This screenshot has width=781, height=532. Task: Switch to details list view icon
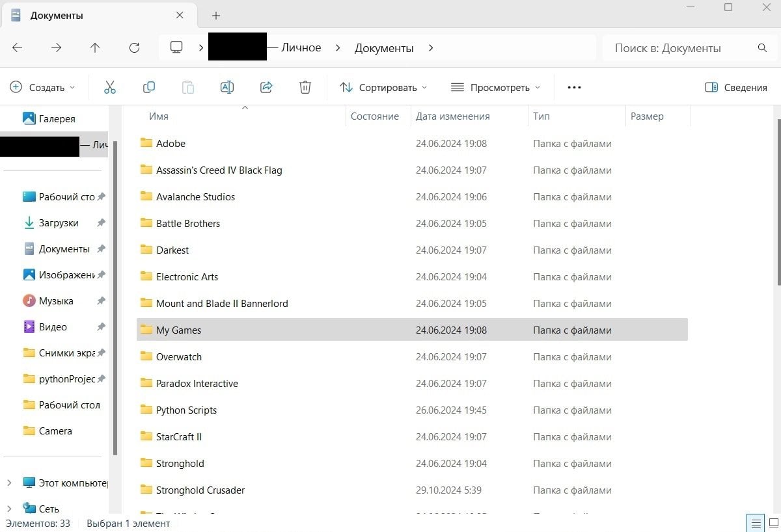coord(754,523)
